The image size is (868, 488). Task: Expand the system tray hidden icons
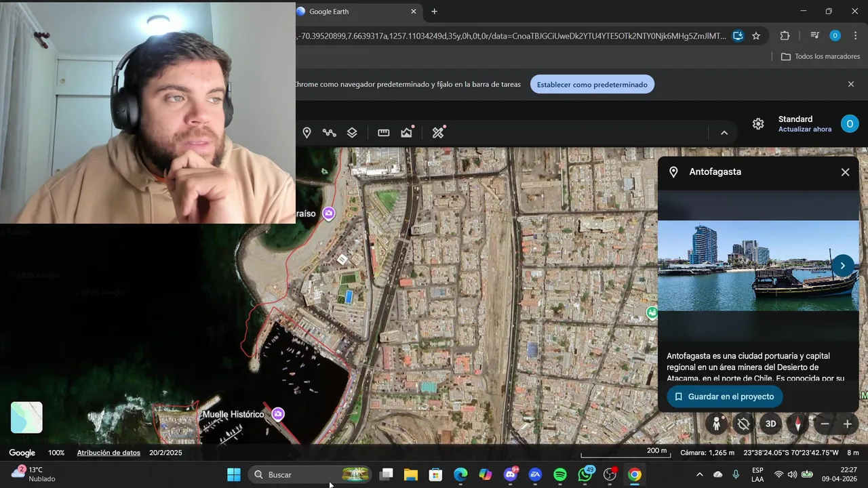pyautogui.click(x=699, y=474)
